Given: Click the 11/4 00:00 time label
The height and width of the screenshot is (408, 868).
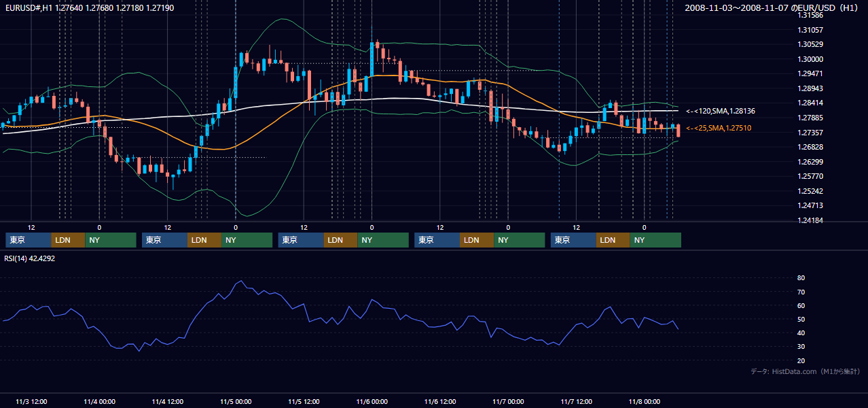Looking at the screenshot, I should (x=99, y=401).
